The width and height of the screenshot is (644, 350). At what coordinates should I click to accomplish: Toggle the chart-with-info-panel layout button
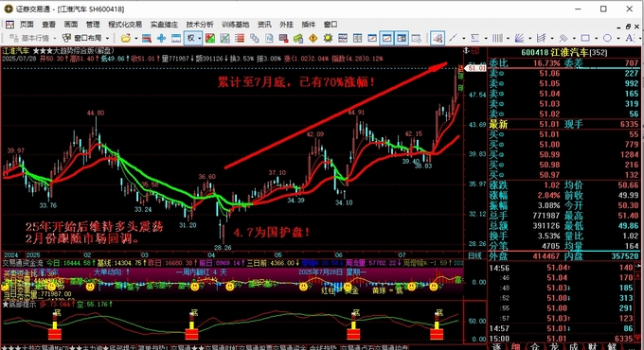402,38
